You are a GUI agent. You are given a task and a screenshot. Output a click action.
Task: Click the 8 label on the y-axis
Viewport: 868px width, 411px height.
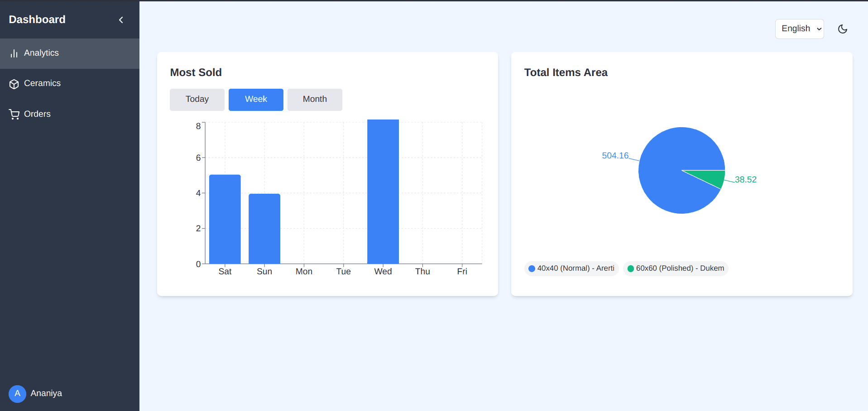tap(198, 126)
